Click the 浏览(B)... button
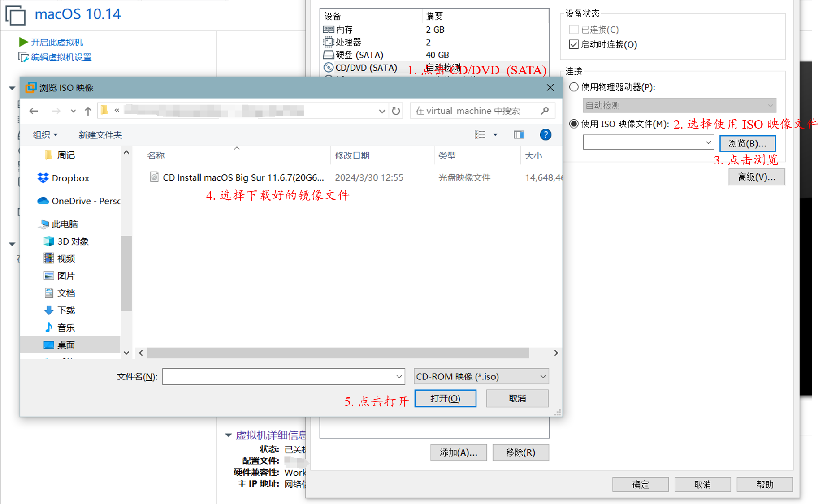 coord(747,143)
